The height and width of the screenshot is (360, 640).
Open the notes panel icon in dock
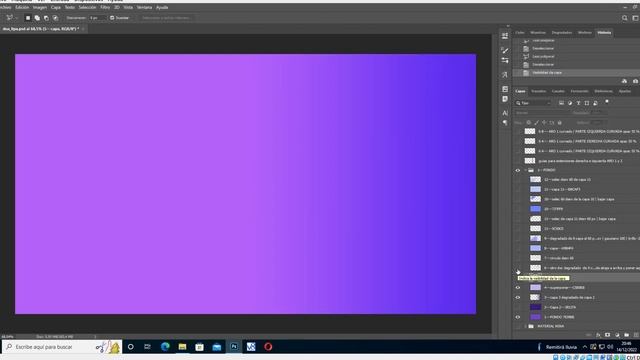[x=505, y=99]
